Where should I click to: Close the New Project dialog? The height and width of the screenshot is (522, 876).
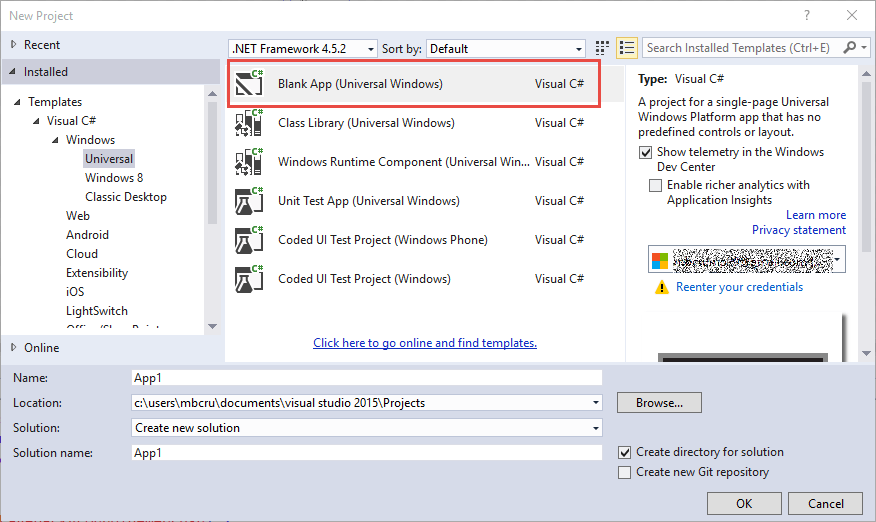[852, 15]
